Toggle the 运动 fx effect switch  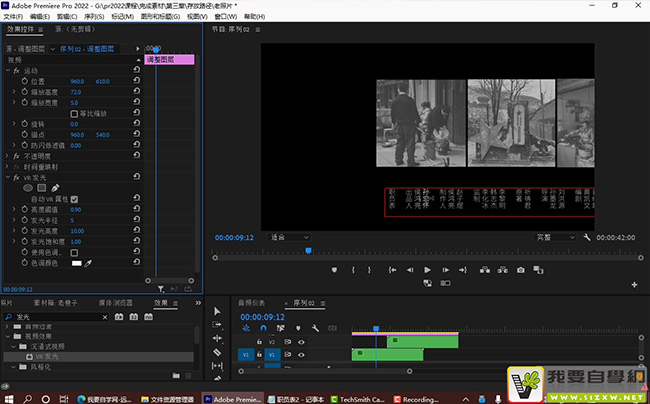[x=17, y=71]
